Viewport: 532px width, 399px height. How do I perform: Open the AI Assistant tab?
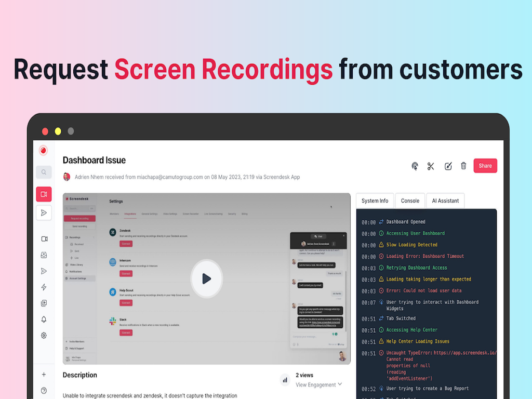[x=445, y=201]
